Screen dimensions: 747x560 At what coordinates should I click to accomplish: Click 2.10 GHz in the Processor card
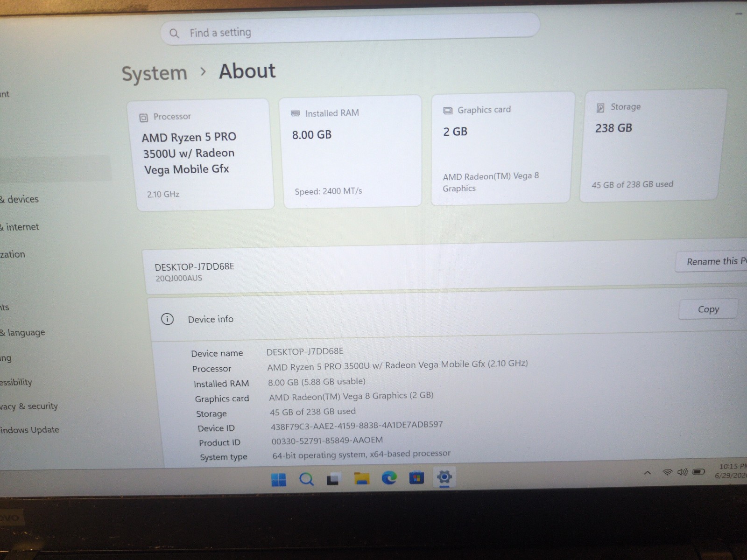[x=163, y=194]
